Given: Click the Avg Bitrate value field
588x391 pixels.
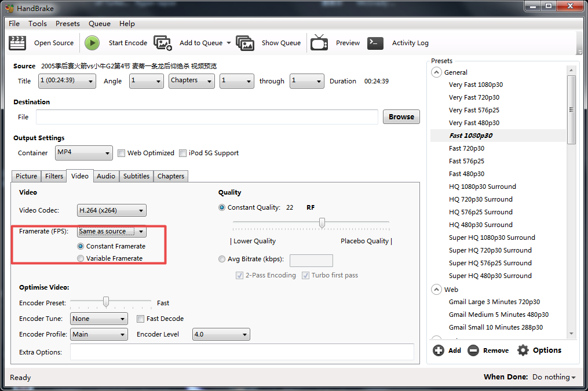Looking at the screenshot, I should pyautogui.click(x=311, y=260).
